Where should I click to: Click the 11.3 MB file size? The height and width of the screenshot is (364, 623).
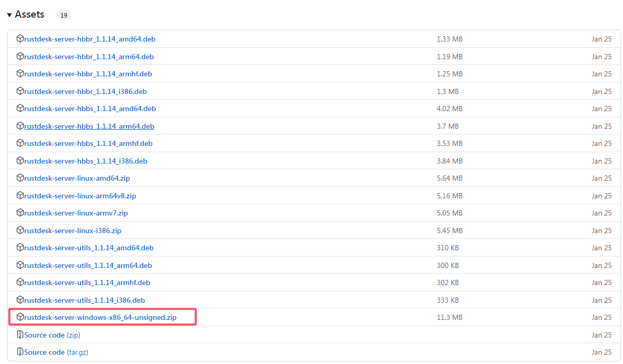pyautogui.click(x=450, y=317)
